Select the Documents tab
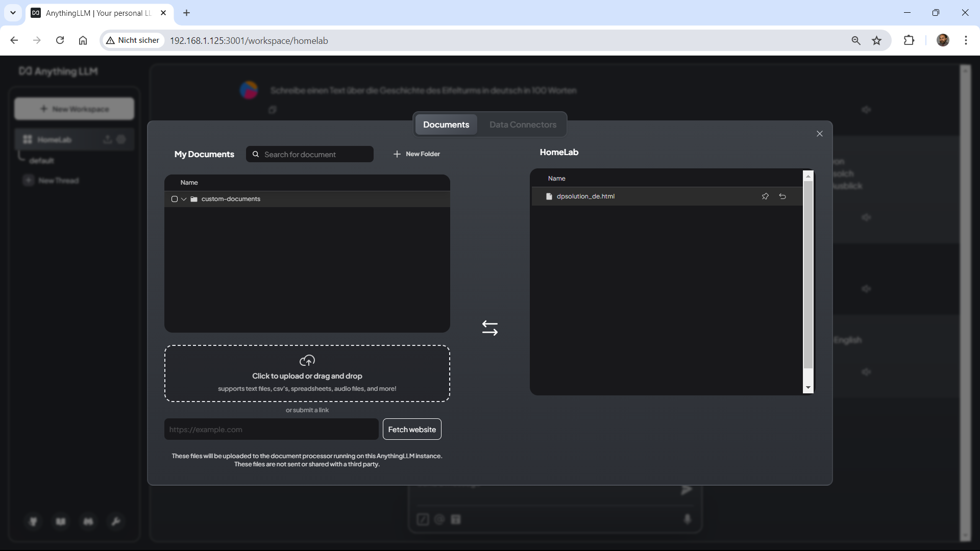Image resolution: width=980 pixels, height=551 pixels. click(446, 124)
